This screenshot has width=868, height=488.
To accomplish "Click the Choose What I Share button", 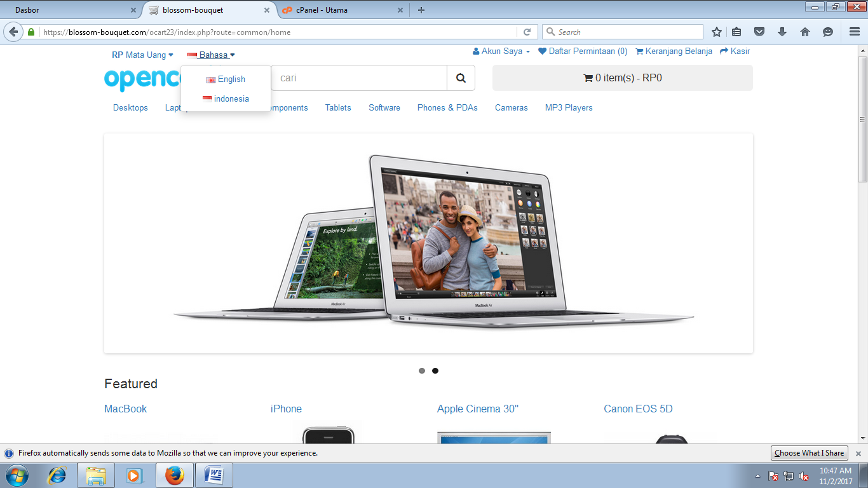I will (x=809, y=454).
